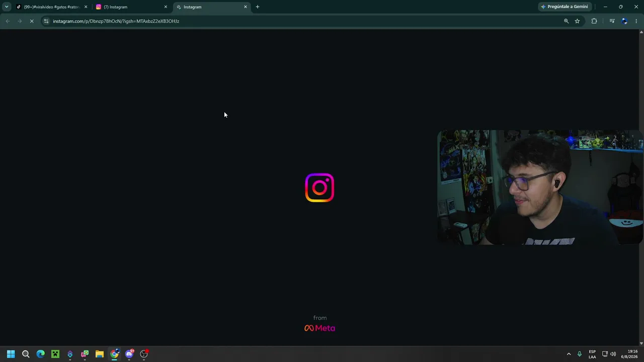644x362 pixels.
Task: Close the currently loading Instagram tab
Action: pyautogui.click(x=246, y=7)
